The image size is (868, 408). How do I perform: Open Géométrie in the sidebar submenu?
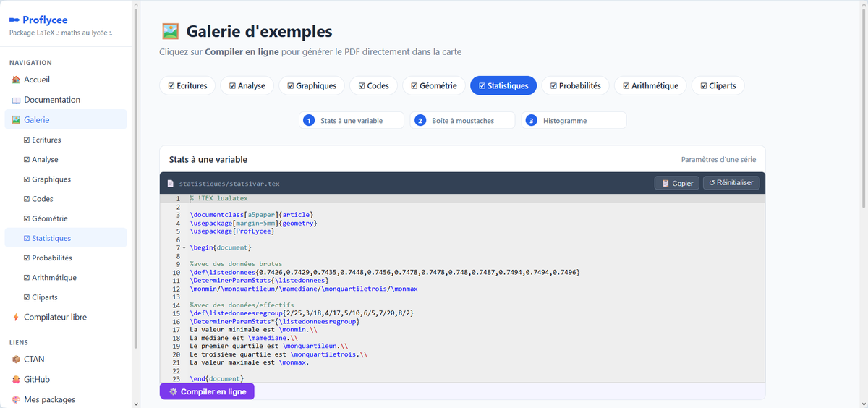[x=66, y=218]
